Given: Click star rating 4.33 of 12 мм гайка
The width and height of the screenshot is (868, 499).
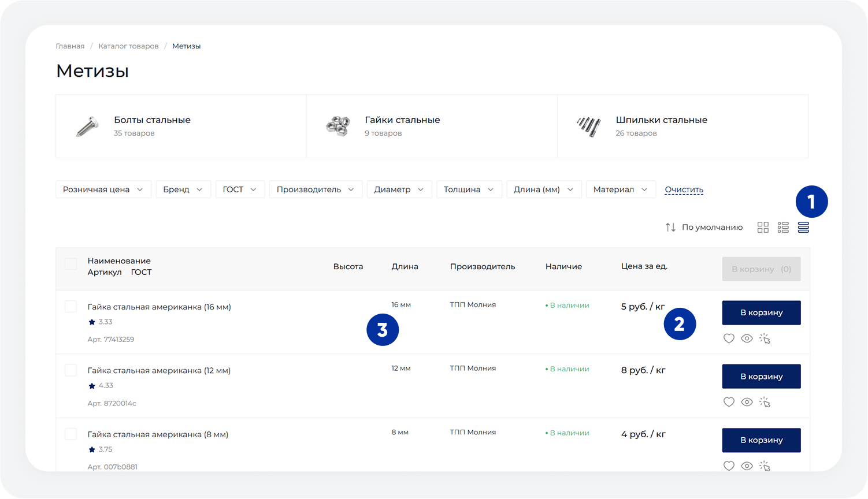Looking at the screenshot, I should click(x=101, y=386).
